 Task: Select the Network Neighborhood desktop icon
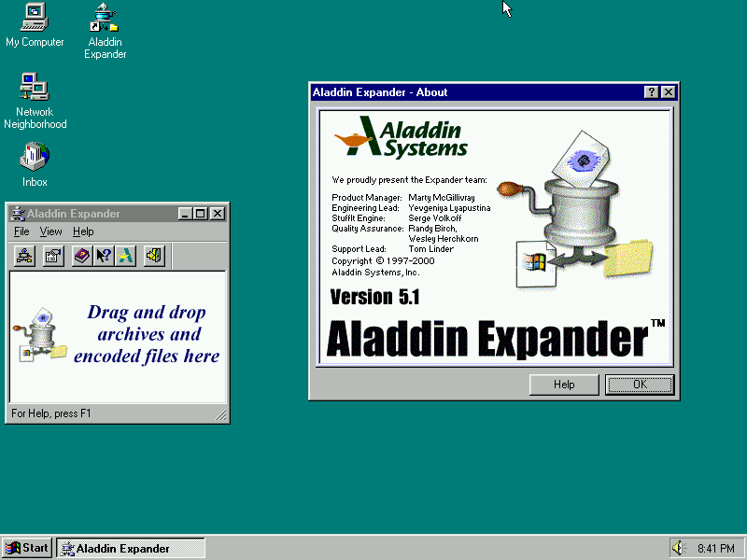35,101
